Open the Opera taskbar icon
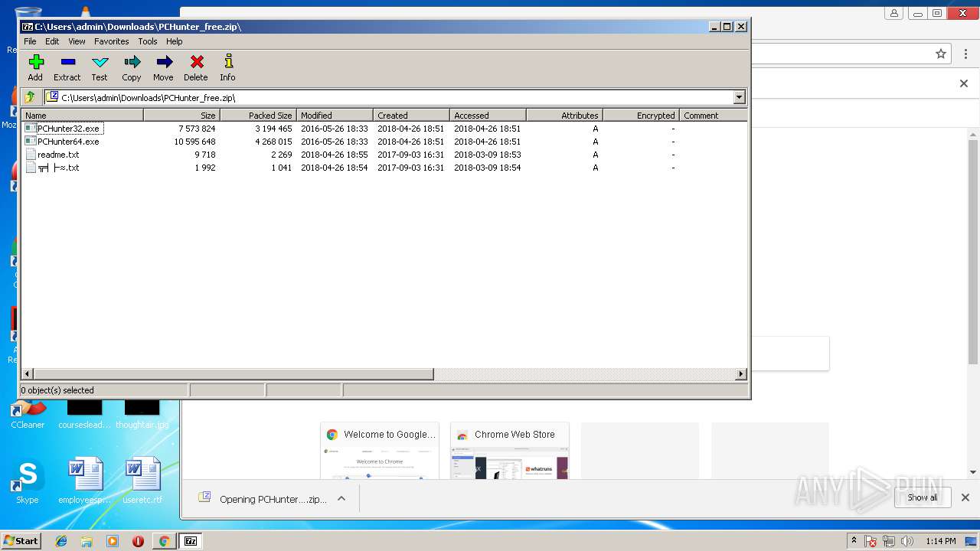Screen dimensions: 980x551 [x=138, y=541]
